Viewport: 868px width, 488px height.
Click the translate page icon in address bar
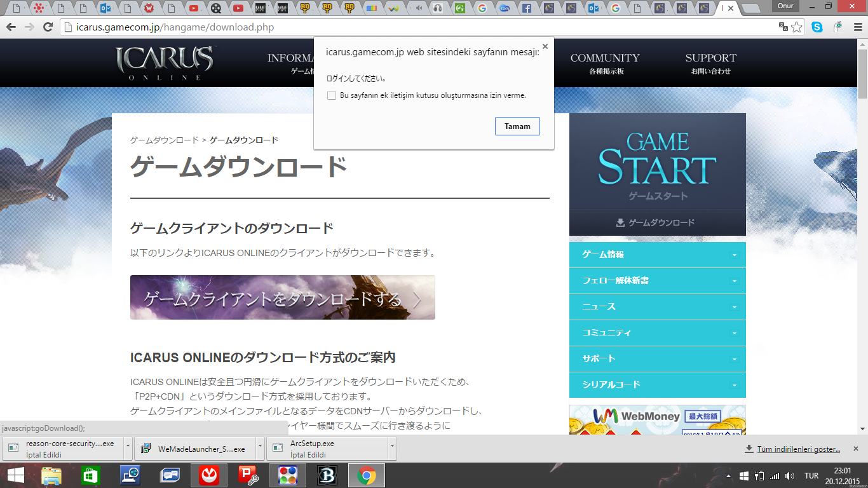[783, 27]
